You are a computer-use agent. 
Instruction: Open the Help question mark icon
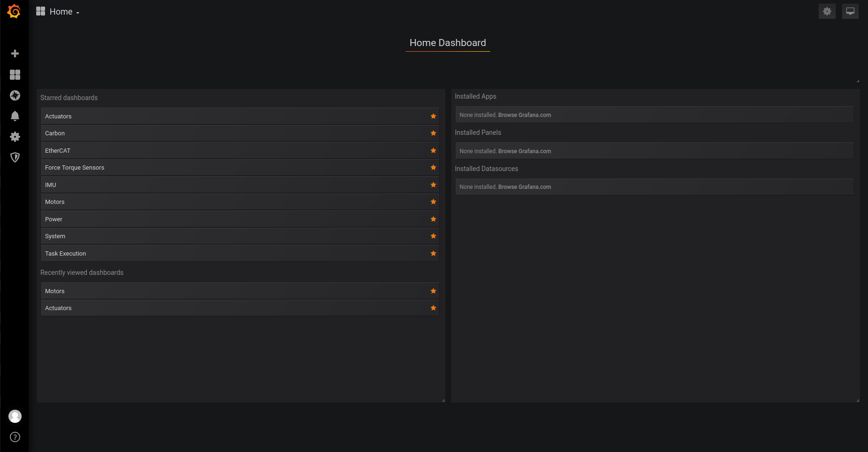15,437
